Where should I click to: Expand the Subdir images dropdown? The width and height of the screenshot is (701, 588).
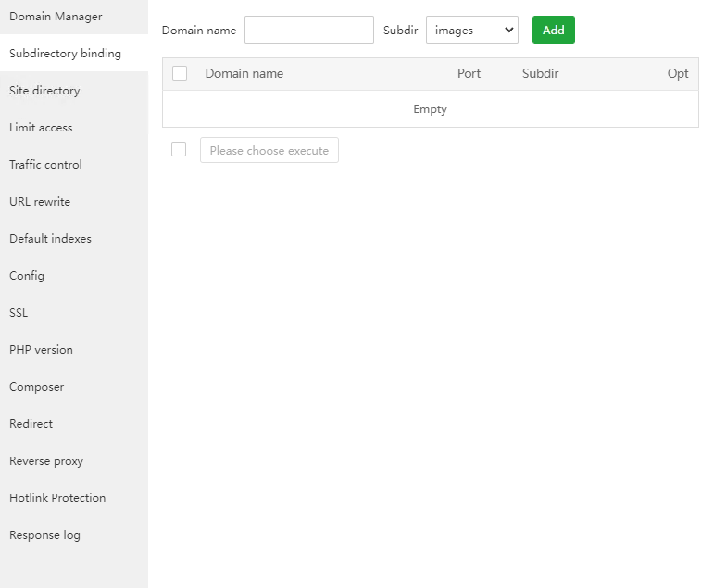[x=471, y=30]
